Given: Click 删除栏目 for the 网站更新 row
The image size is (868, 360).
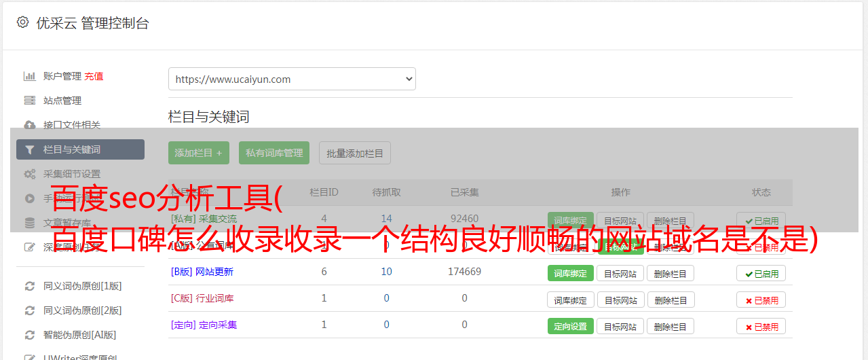Looking at the screenshot, I should tap(671, 273).
